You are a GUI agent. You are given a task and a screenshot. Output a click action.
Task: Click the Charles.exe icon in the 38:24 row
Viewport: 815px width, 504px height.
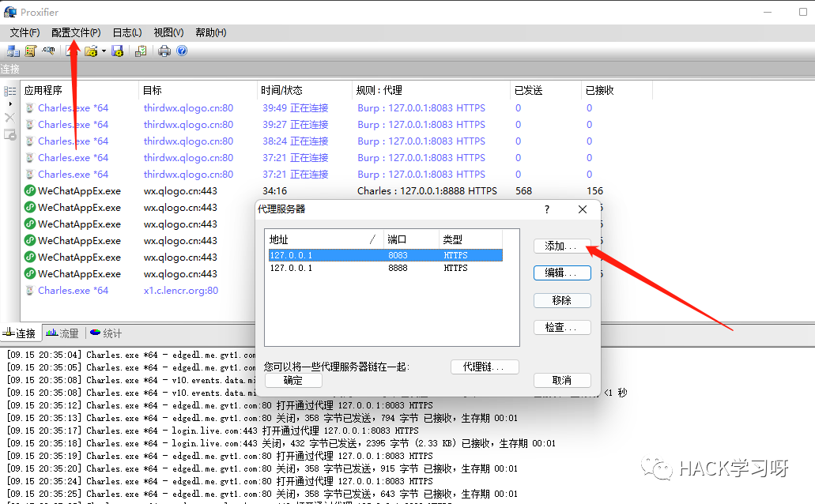coord(29,141)
